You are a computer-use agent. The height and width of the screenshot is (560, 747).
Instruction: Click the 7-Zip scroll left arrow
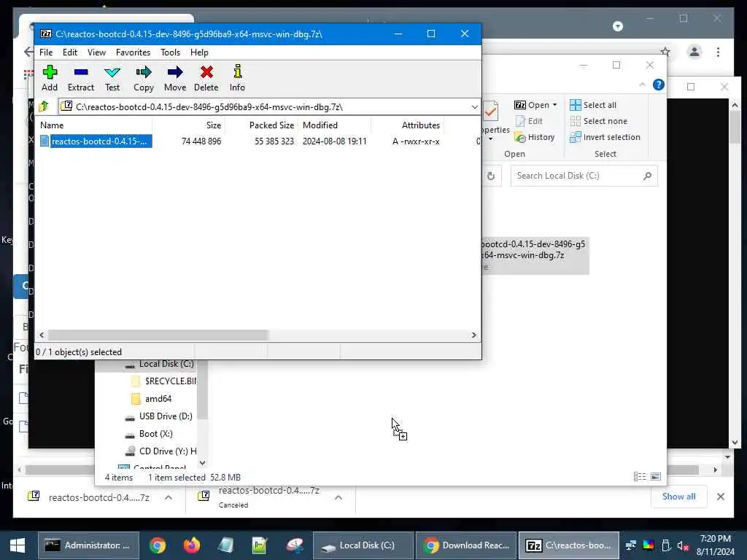pos(42,335)
